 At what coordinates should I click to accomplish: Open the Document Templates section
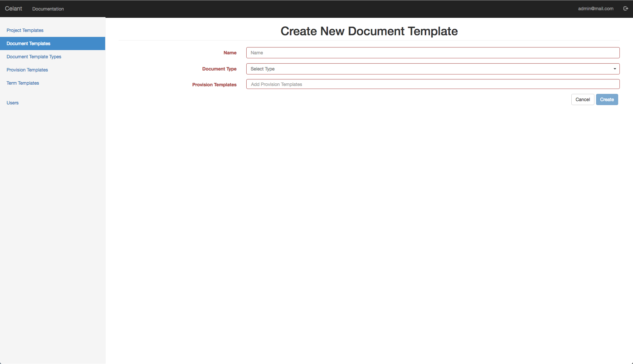[x=28, y=43]
